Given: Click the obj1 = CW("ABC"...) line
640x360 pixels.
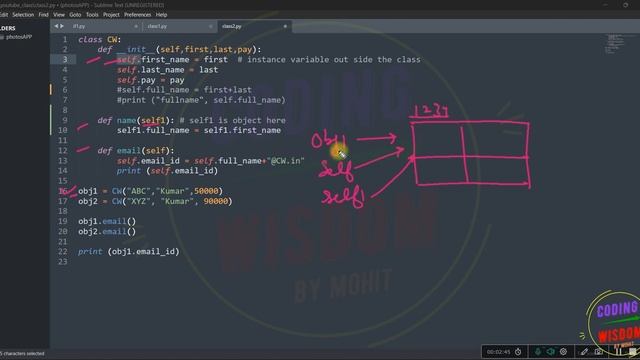Looking at the screenshot, I should pyautogui.click(x=151, y=191).
